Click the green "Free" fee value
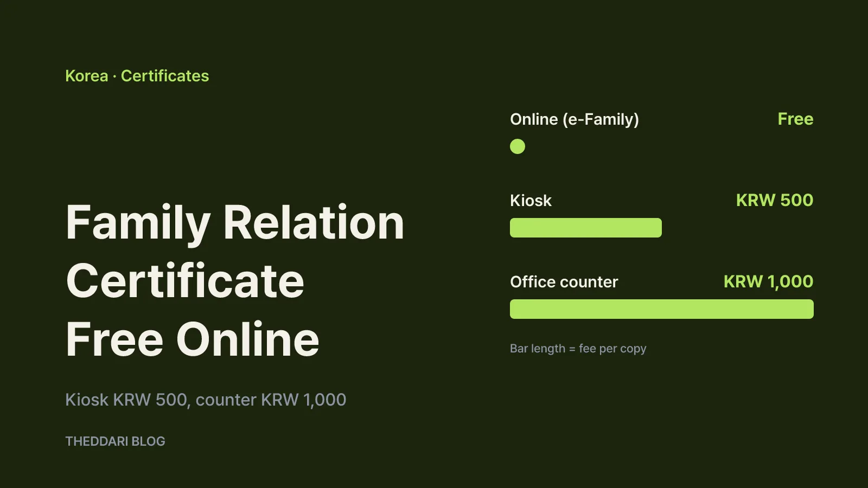This screenshot has height=488, width=868. coord(795,119)
